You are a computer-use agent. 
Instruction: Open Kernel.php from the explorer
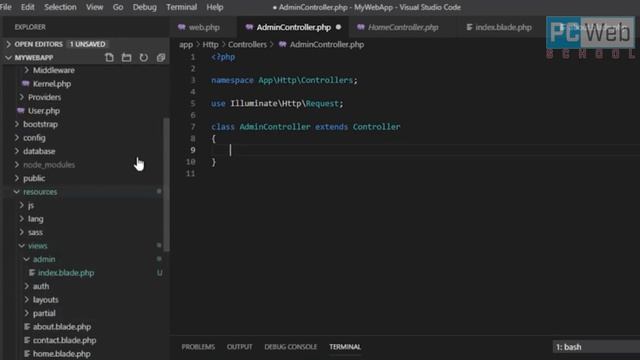pyautogui.click(x=52, y=84)
